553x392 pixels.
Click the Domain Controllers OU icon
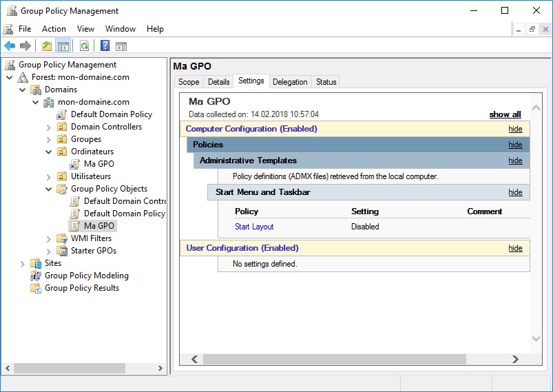tap(62, 127)
